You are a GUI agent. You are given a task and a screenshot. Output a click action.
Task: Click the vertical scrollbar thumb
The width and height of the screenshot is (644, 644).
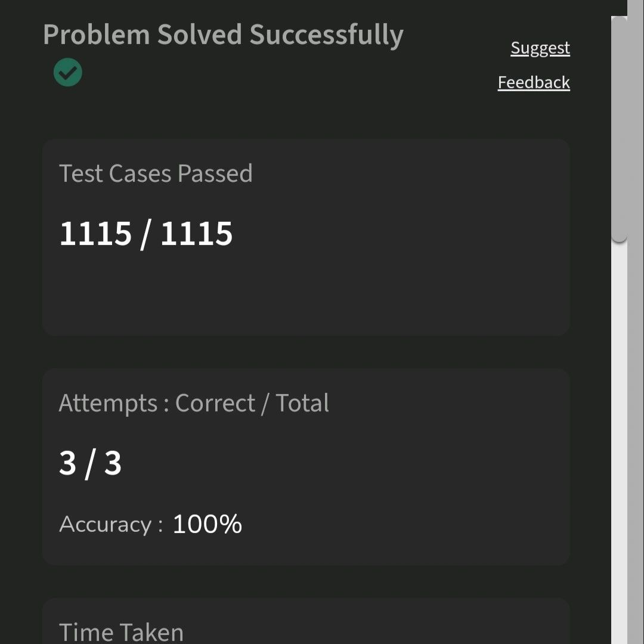(x=619, y=129)
